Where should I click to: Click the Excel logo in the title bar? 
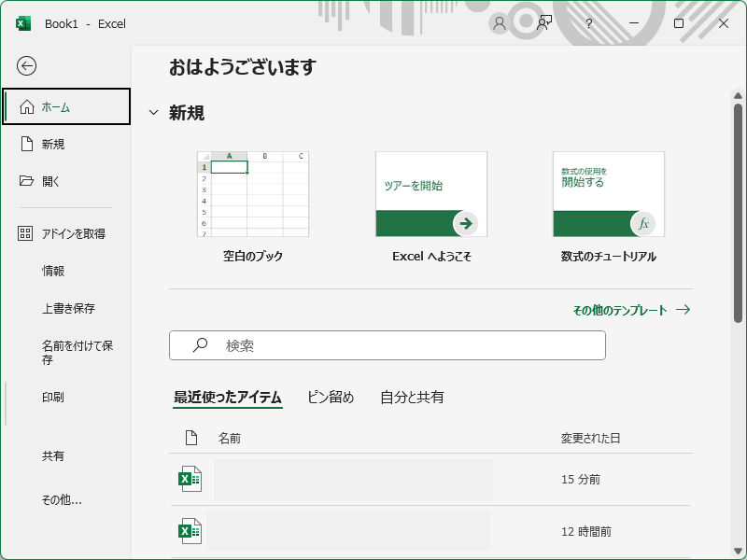[x=22, y=23]
